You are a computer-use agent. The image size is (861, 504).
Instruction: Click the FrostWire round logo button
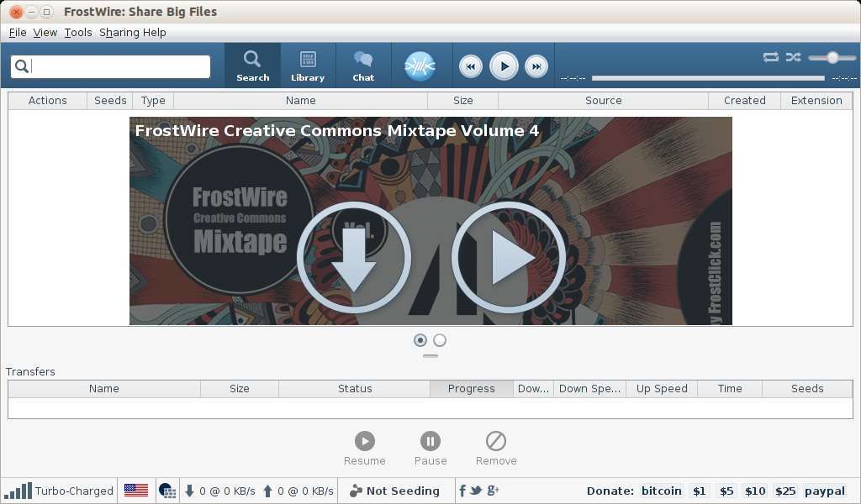(420, 66)
